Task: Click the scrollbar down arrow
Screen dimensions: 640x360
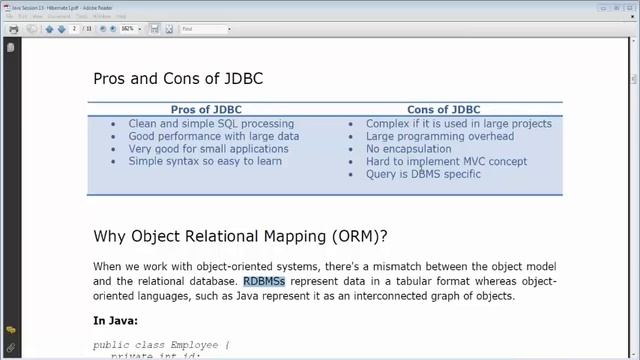Action: (x=633, y=355)
